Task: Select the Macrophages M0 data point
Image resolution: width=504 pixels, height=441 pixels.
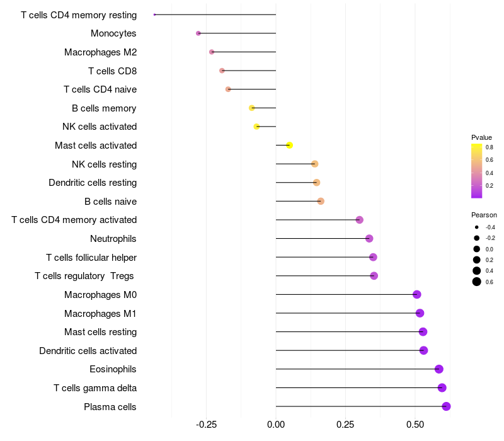Action: pyautogui.click(x=416, y=294)
